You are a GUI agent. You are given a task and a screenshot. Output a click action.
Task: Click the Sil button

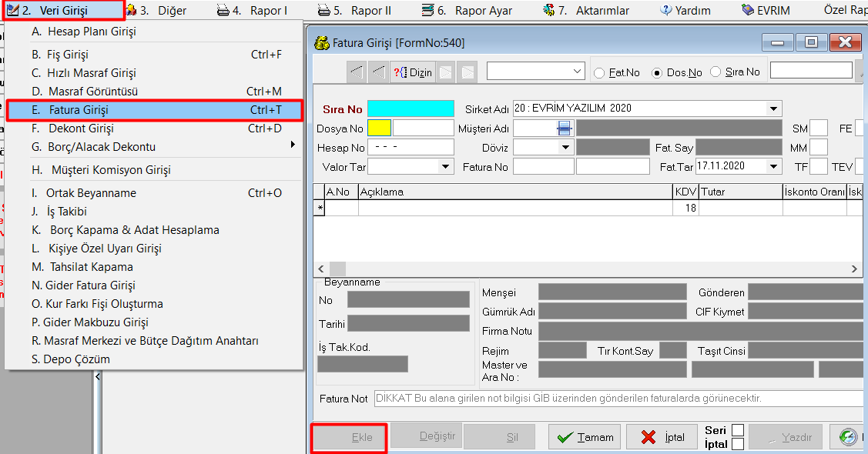[x=500, y=437]
